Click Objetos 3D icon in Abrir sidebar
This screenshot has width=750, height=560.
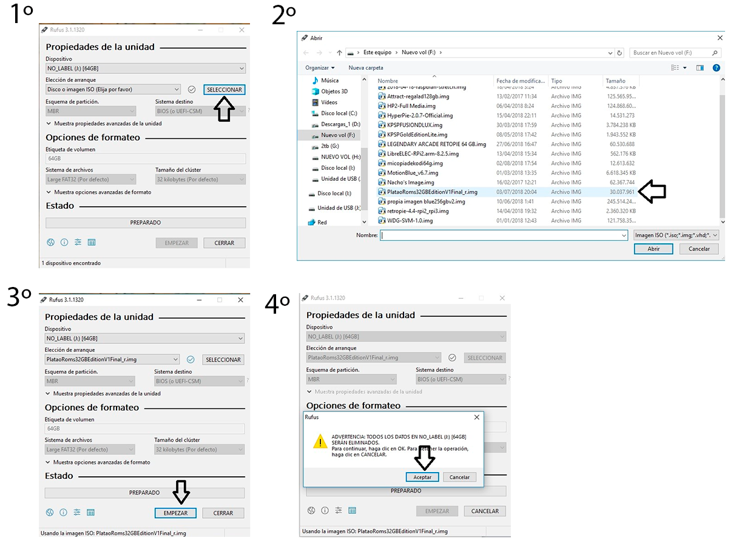pos(315,91)
